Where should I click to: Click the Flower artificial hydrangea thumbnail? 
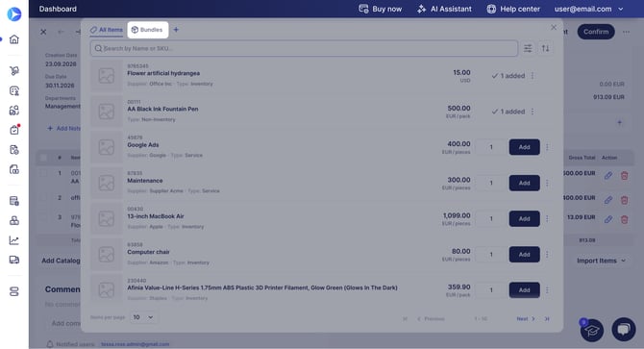[107, 76]
